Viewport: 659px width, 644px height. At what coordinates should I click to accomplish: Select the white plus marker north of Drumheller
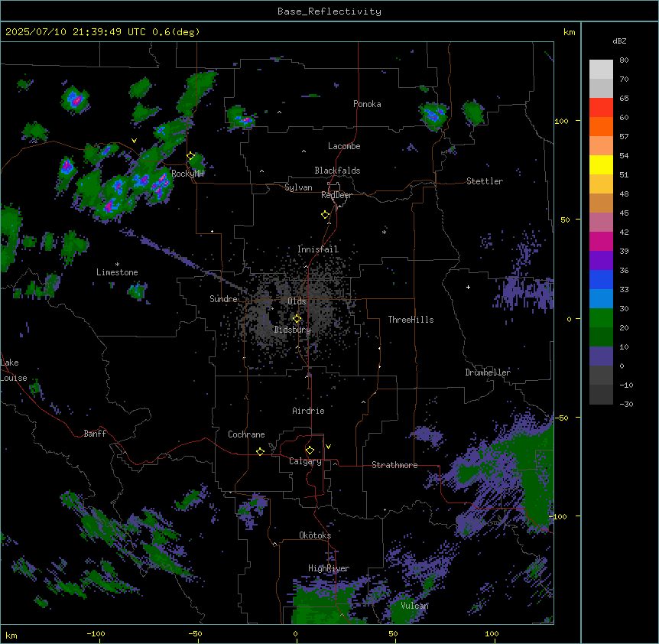(468, 287)
